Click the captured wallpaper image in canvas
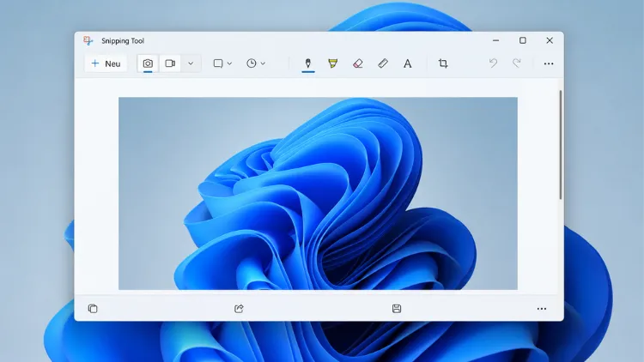This screenshot has width=644, height=362. [318, 193]
